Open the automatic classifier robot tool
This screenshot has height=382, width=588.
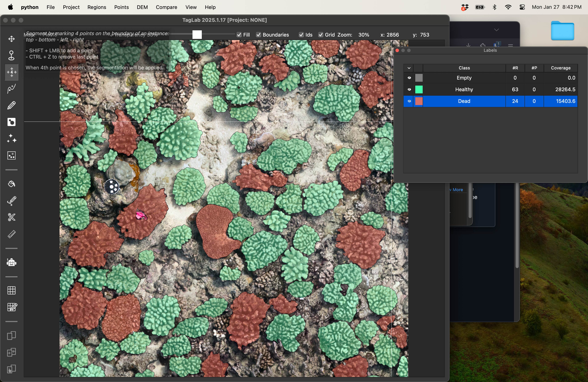11,262
